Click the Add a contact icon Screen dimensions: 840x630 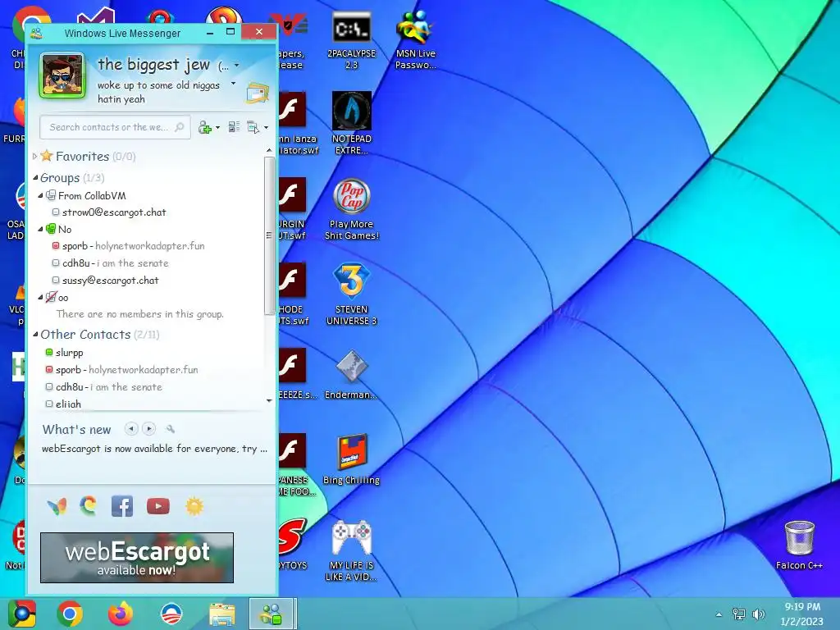(204, 127)
